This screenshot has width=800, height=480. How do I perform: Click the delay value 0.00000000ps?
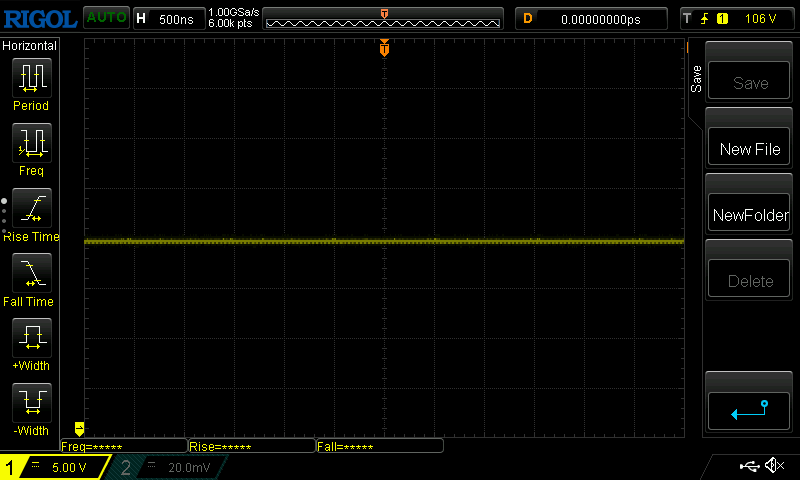coord(601,19)
